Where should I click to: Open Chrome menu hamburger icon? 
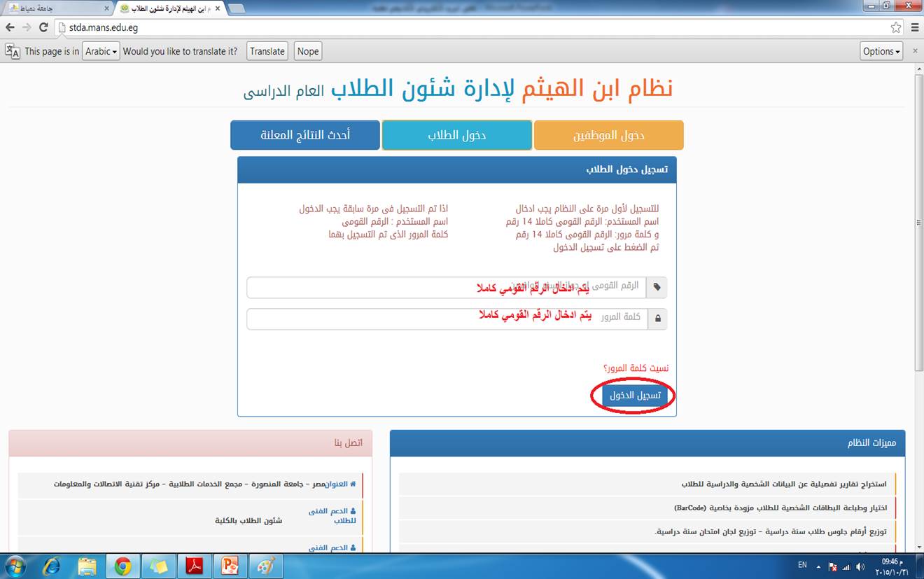[x=915, y=27]
